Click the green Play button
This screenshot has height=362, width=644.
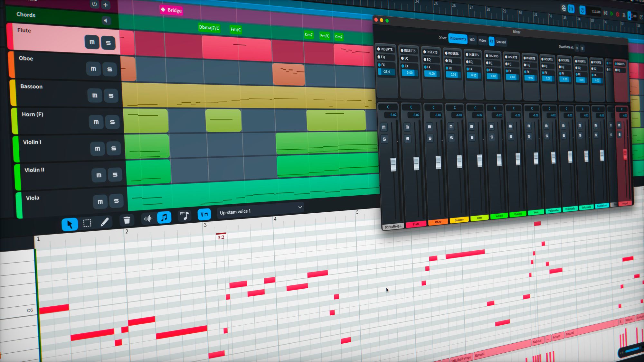(x=611, y=14)
